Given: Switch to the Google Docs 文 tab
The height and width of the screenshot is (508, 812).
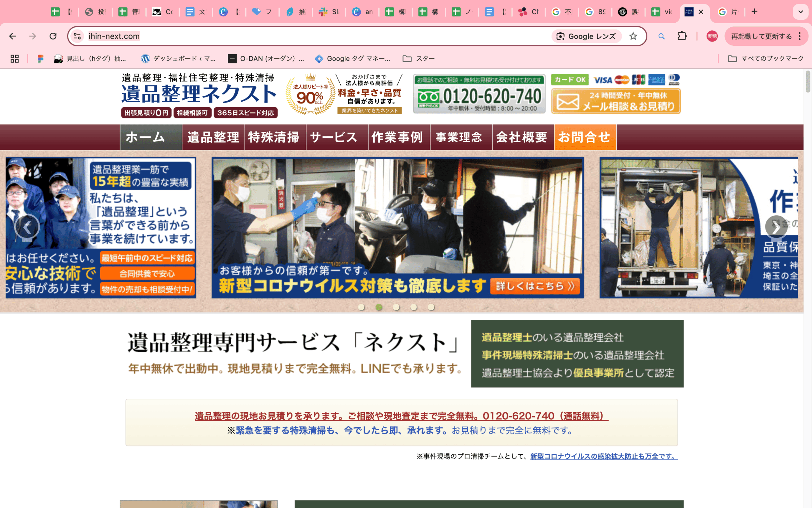Looking at the screenshot, I should (x=196, y=12).
